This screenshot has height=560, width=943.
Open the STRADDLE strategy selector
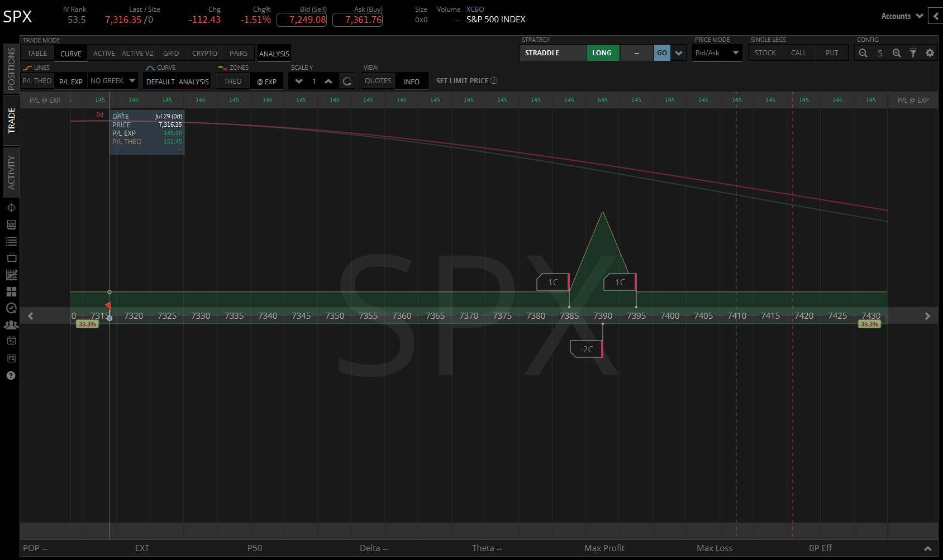pos(553,52)
